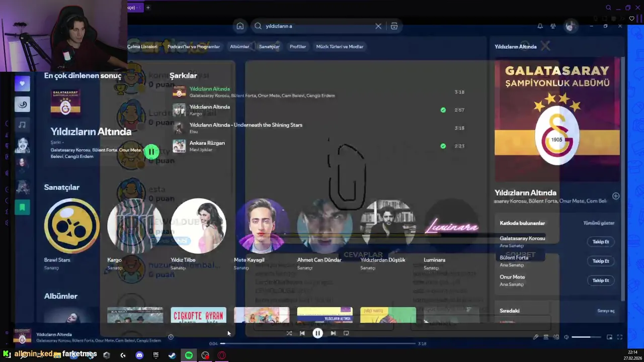Seek on the song progress bar

pyautogui.click(x=318, y=343)
